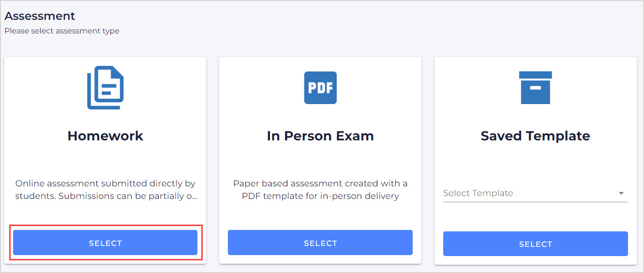The height and width of the screenshot is (273, 644).
Task: Open the Select Template dropdown
Action: click(535, 193)
